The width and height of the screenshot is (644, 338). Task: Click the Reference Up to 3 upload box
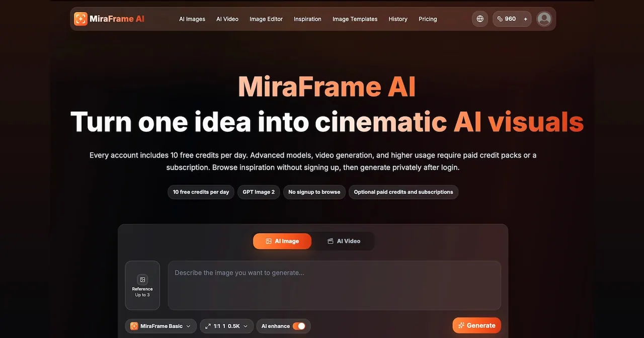[142, 285]
